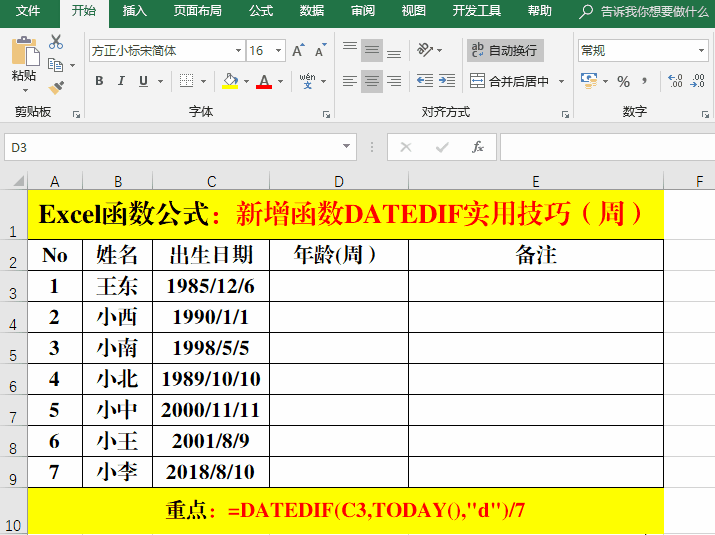The height and width of the screenshot is (535, 715).
Task: Click the wén phonetic guide icon
Action: coord(307,81)
